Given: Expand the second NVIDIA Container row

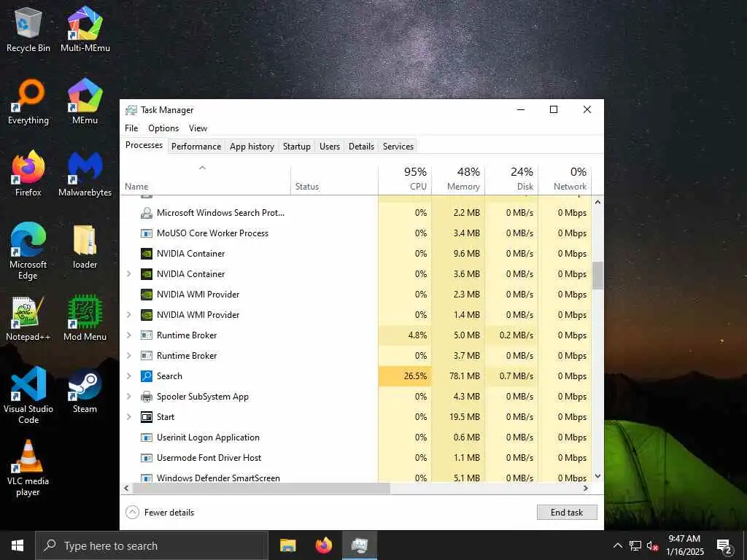Looking at the screenshot, I should 128,274.
